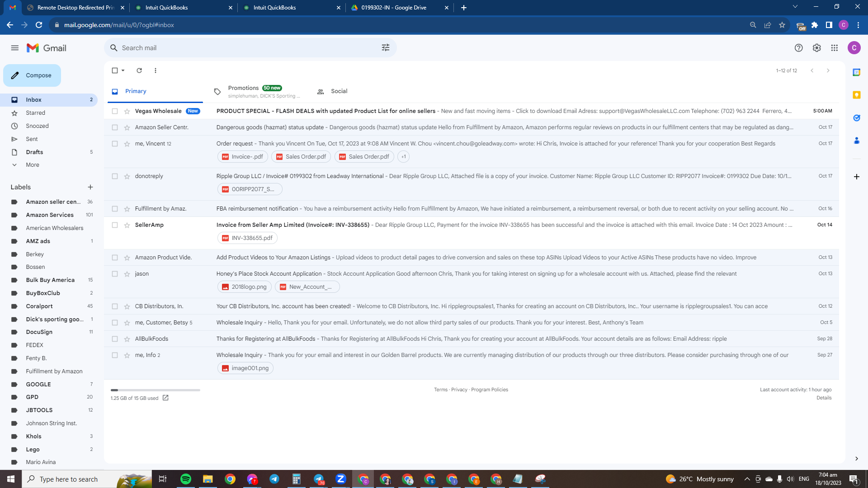Viewport: 868px width, 488px height.
Task: Show side panel with the bottom-right chevron
Action: (856, 459)
